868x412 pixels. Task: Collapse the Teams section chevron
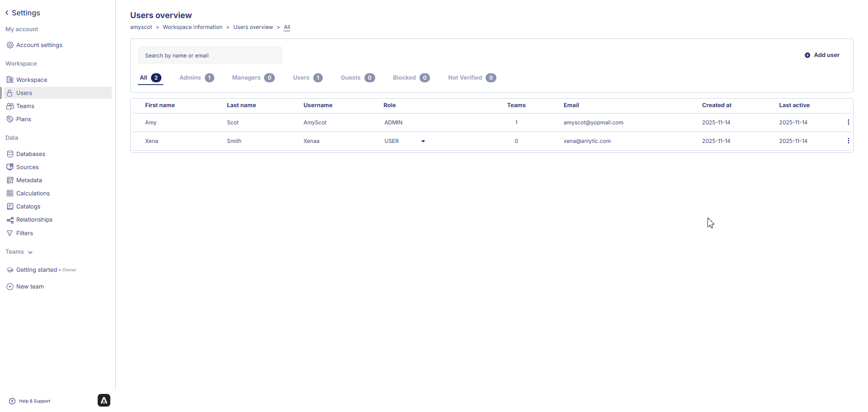pyautogui.click(x=30, y=252)
